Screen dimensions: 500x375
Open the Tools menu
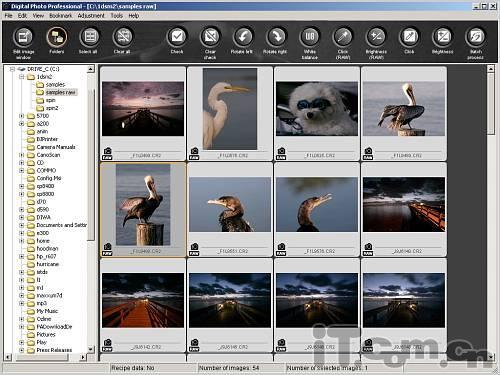tap(117, 16)
